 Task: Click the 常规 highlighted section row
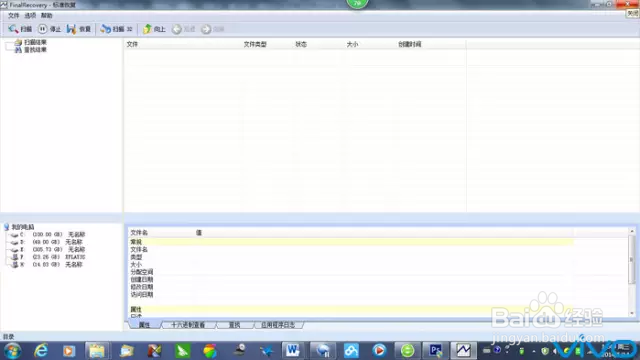pos(351,242)
